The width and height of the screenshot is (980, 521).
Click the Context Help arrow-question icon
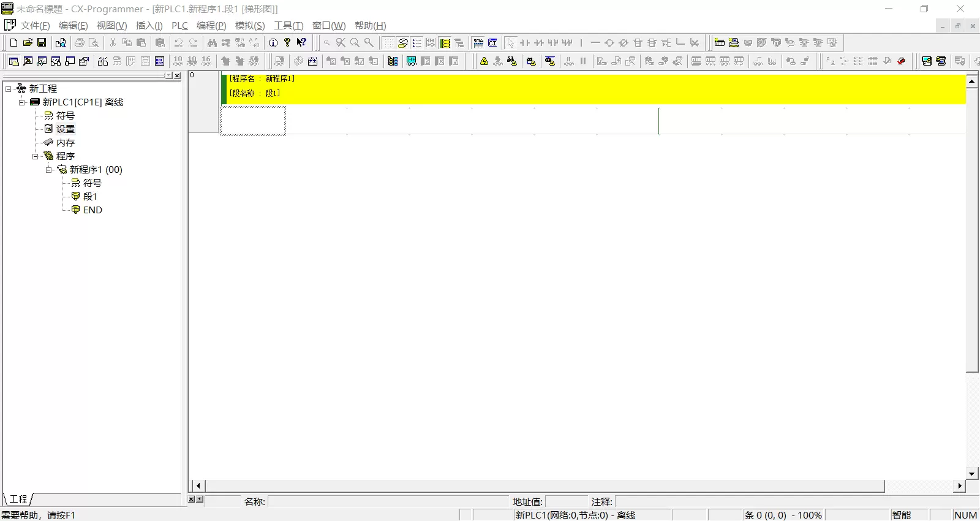(301, 42)
